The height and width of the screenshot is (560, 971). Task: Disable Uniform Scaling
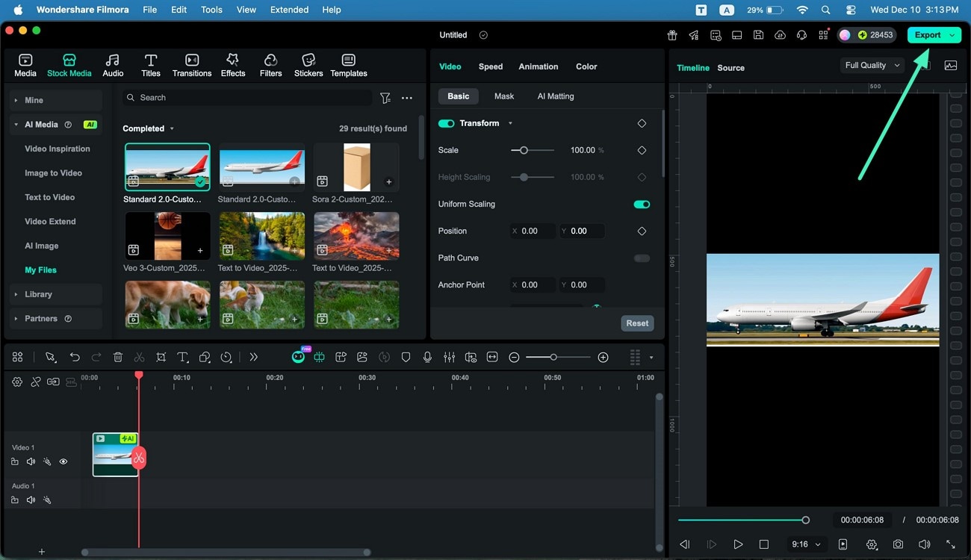[x=641, y=204]
